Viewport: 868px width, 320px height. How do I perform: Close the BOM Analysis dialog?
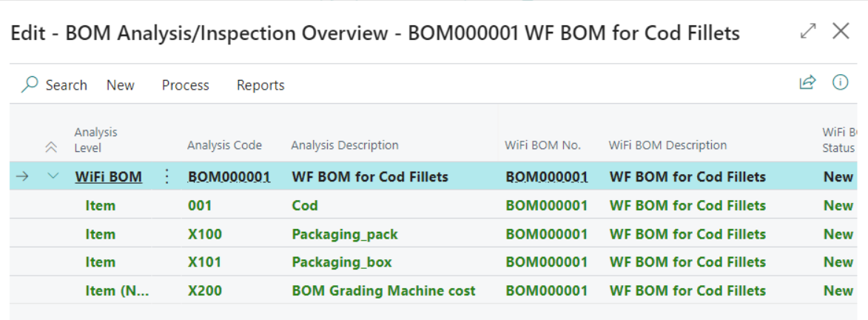pyautogui.click(x=841, y=32)
